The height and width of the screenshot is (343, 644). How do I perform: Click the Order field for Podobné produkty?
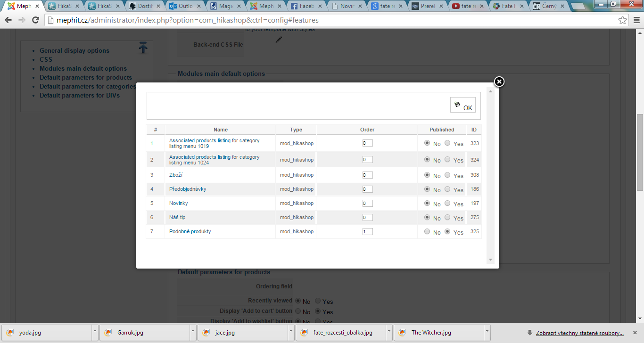[368, 231]
